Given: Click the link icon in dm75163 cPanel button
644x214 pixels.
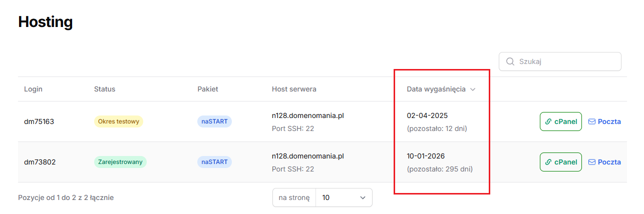Looking at the screenshot, I should click(x=548, y=121).
